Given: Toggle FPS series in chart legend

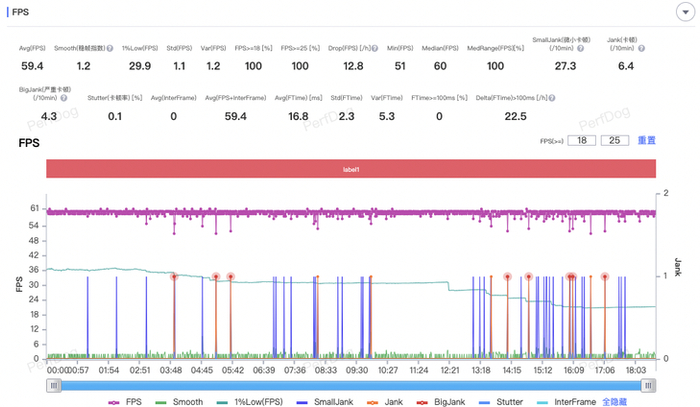Looking at the screenshot, I should (x=125, y=402).
